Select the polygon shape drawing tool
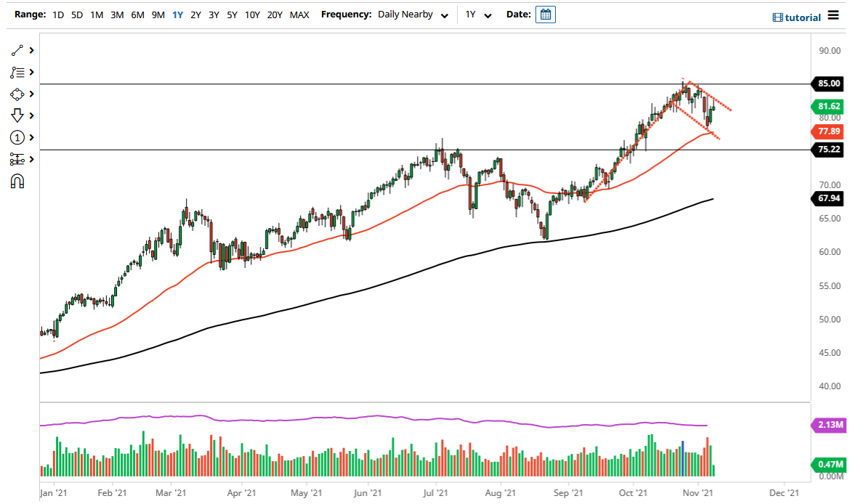The height and width of the screenshot is (504, 853). [x=16, y=94]
